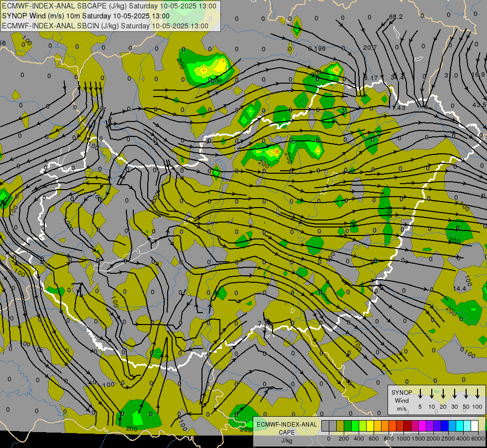The image size is (487, 448).
Task: Click the '5' label in the wind legend
Action: click(x=420, y=407)
